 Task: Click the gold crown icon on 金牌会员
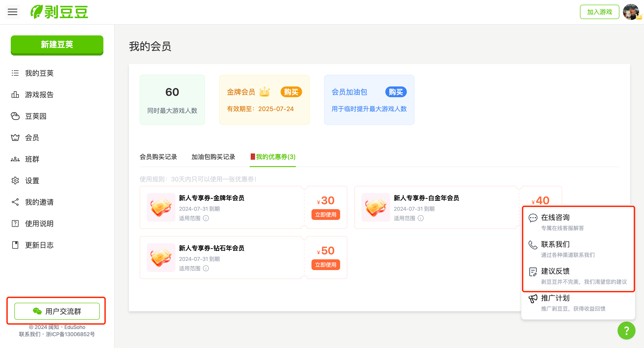(x=264, y=92)
